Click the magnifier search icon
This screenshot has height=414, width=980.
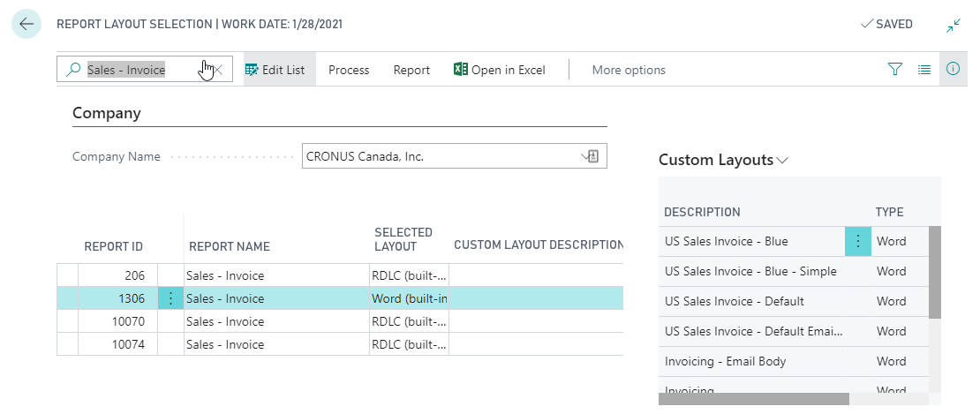pyautogui.click(x=73, y=70)
